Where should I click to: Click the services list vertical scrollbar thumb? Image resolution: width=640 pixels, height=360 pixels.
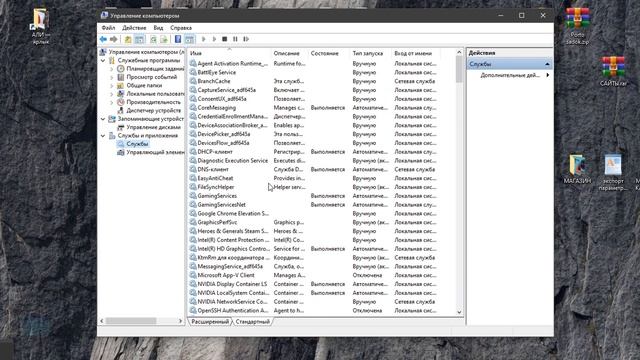coord(459,69)
